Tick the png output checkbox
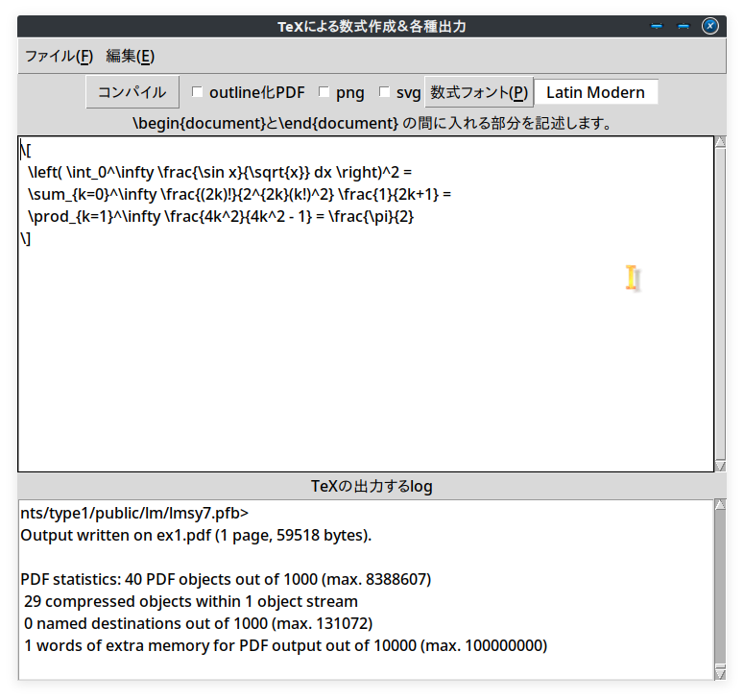The image size is (744, 700). coord(324,92)
